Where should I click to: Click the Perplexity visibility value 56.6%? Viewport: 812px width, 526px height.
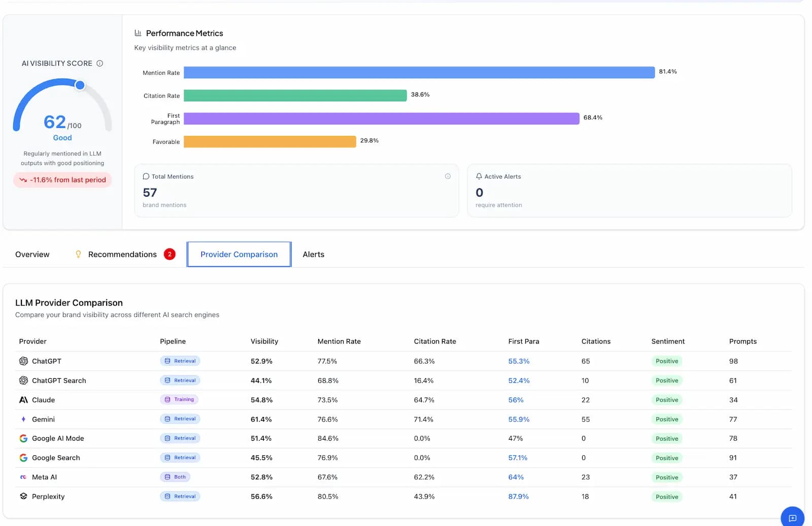[x=261, y=497]
